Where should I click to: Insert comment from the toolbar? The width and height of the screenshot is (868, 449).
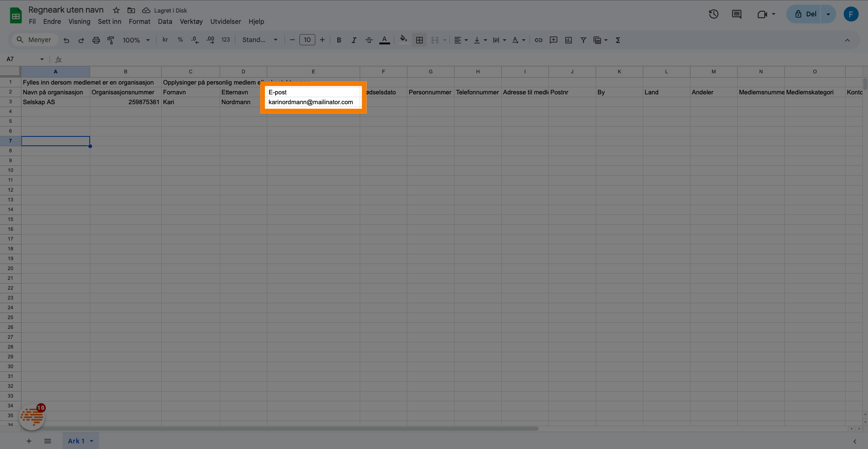[554, 40]
